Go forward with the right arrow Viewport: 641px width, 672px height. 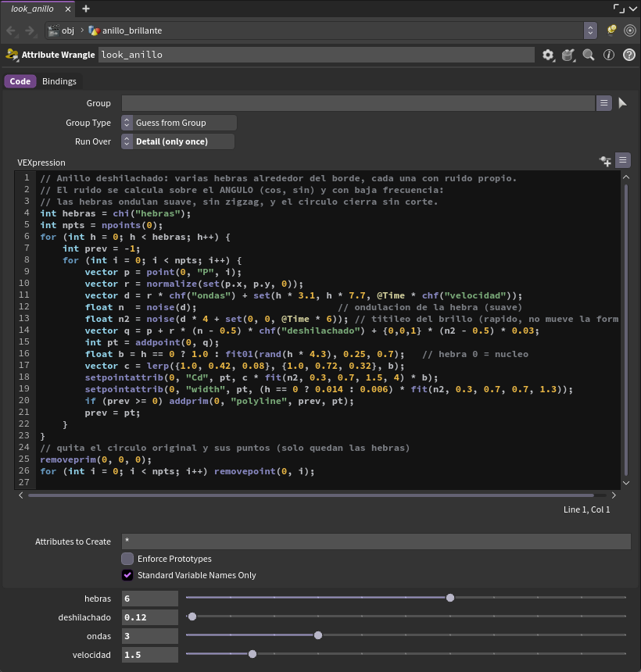(30, 30)
